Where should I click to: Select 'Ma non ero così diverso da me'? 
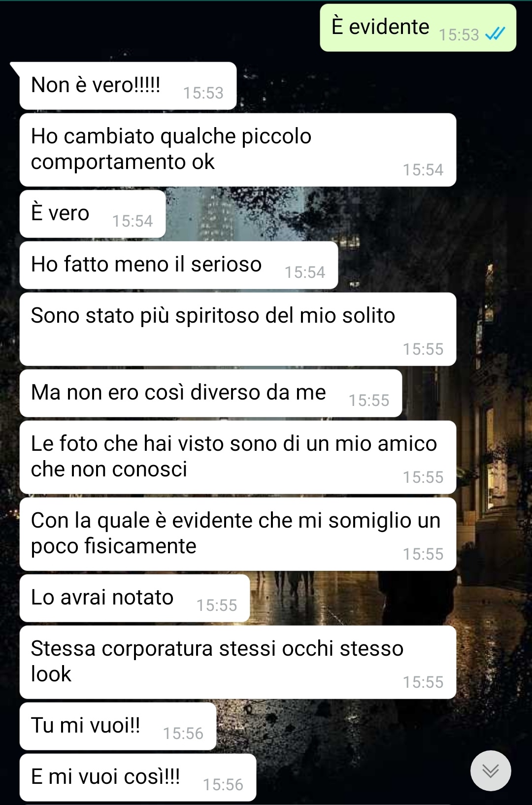tap(211, 393)
